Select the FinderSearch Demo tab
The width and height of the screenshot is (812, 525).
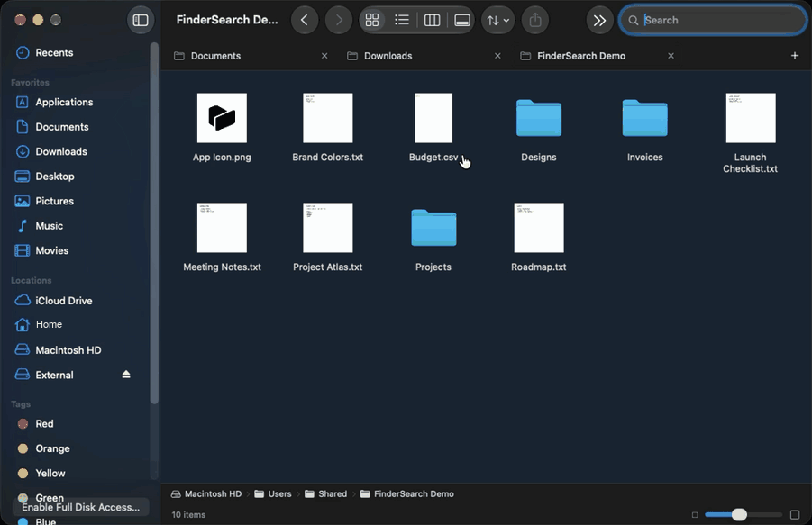(x=581, y=56)
